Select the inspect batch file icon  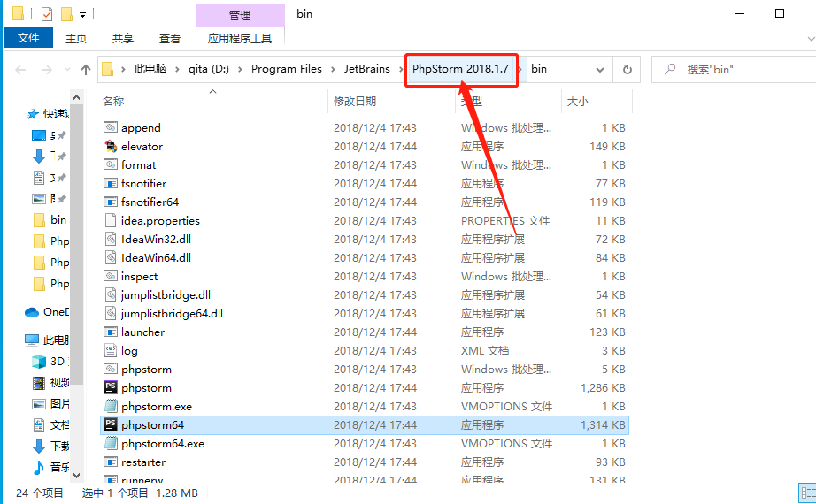pyautogui.click(x=111, y=276)
